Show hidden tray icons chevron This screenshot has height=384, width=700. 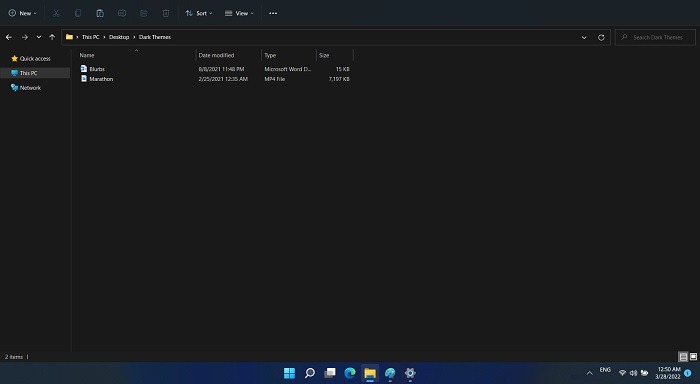pyautogui.click(x=589, y=373)
